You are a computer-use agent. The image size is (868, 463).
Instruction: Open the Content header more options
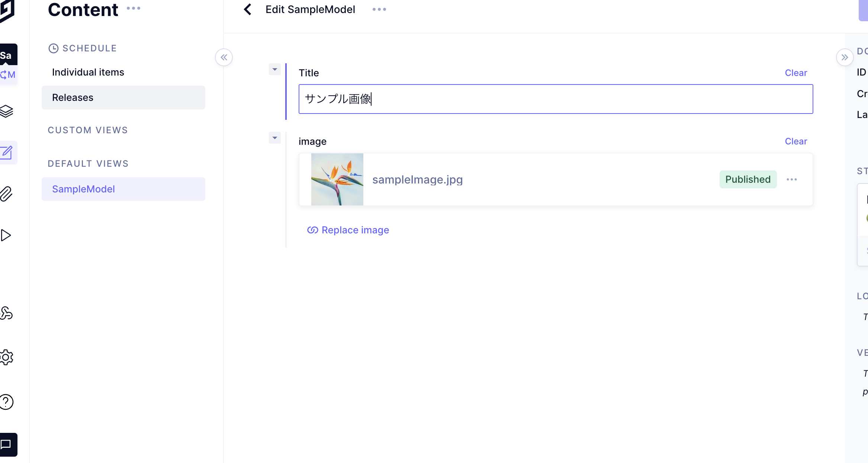134,8
